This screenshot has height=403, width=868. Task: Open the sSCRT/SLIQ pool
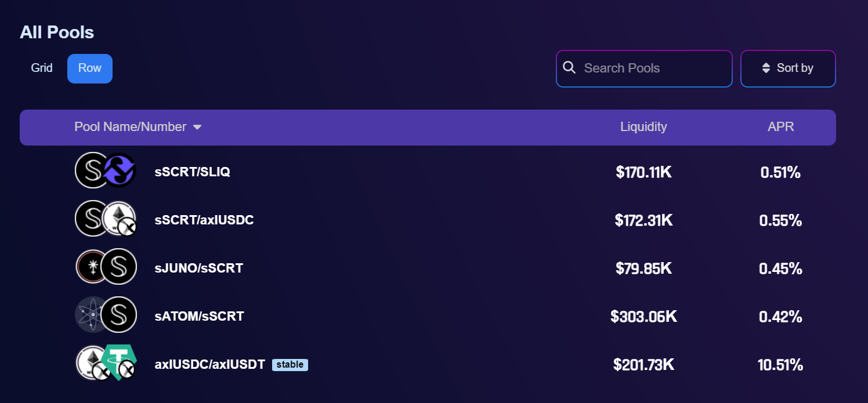pos(428,172)
